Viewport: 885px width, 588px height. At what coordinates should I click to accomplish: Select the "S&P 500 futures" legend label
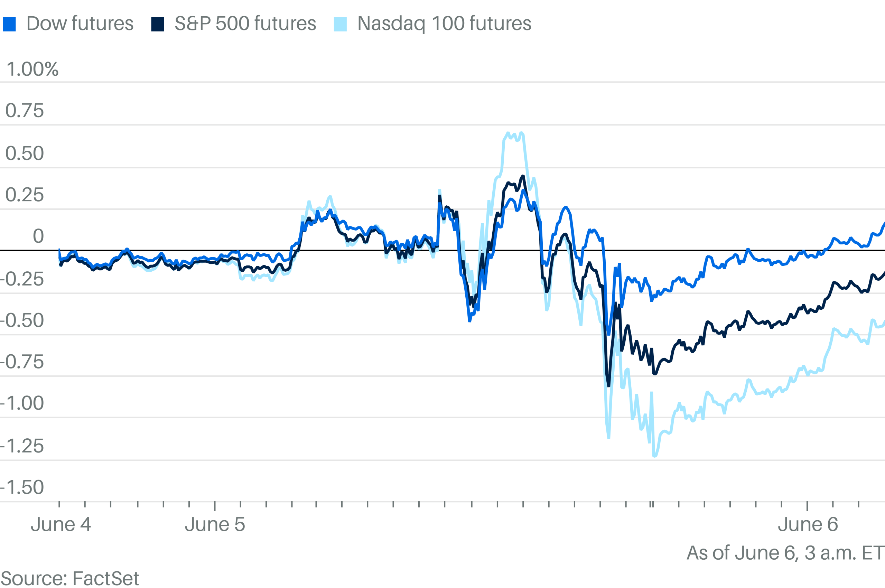tap(245, 24)
